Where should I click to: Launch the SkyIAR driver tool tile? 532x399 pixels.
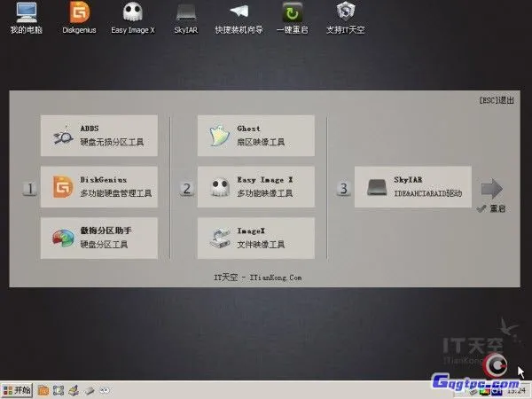coord(412,187)
